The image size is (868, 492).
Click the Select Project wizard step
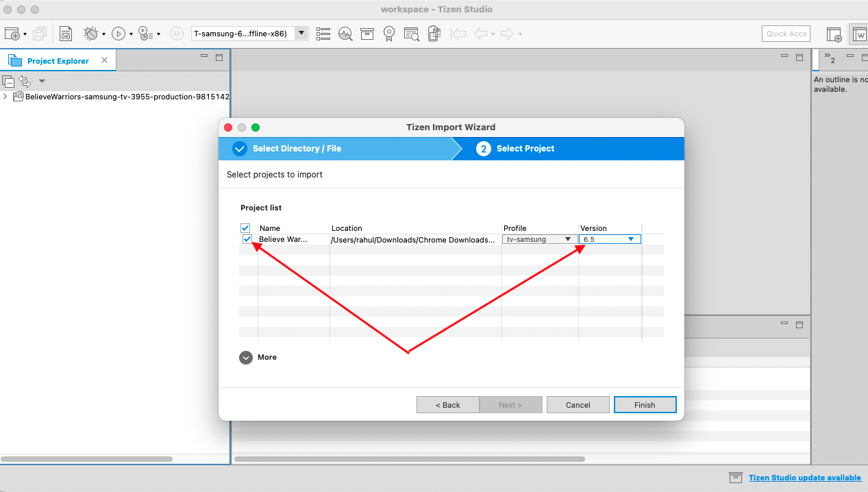(x=569, y=149)
